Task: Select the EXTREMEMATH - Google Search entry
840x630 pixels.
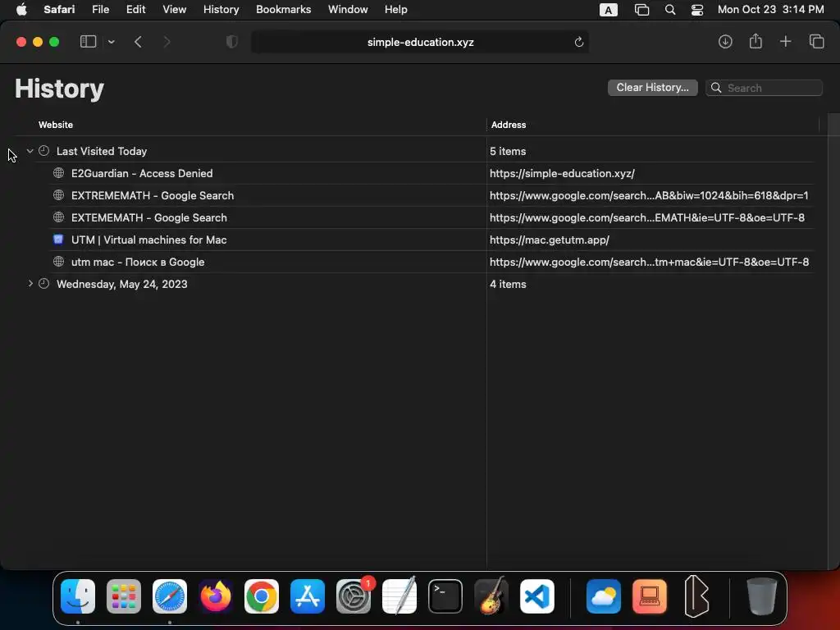Action: coord(153,195)
